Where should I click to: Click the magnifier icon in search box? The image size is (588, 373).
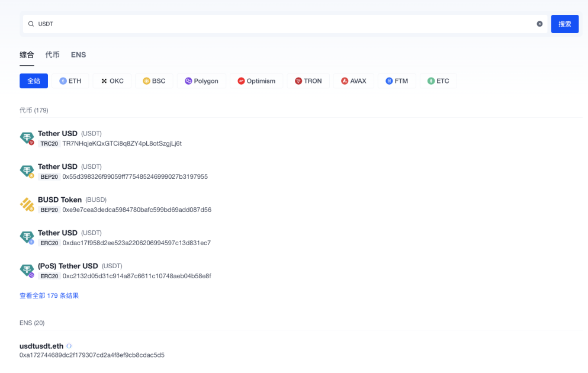click(31, 24)
